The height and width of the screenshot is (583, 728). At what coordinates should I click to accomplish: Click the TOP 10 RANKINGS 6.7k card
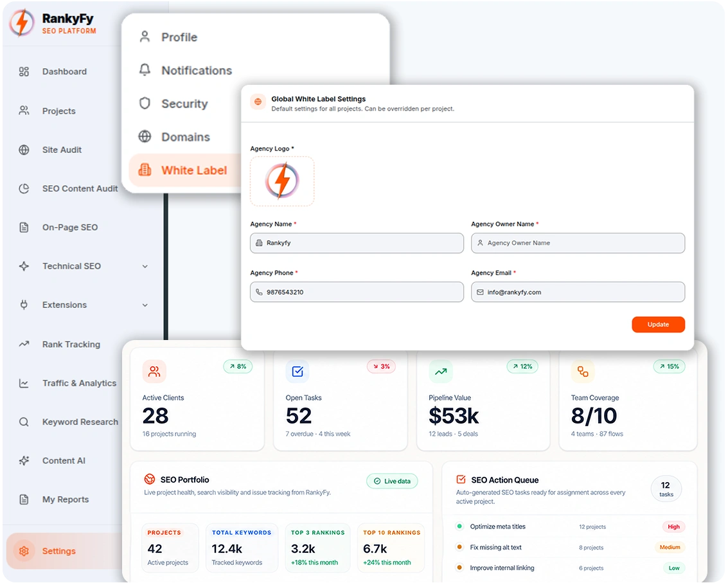click(391, 547)
